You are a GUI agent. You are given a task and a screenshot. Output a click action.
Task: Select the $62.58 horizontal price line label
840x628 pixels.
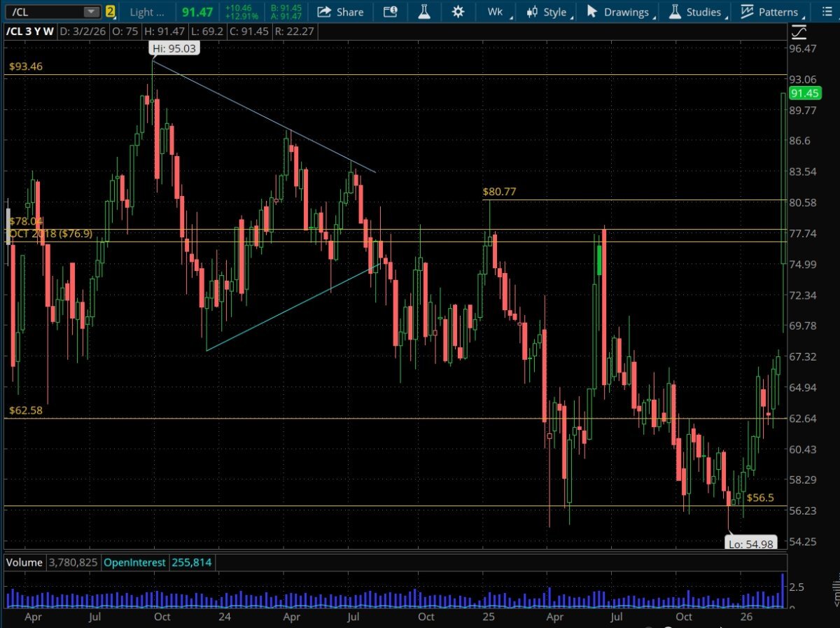click(25, 410)
